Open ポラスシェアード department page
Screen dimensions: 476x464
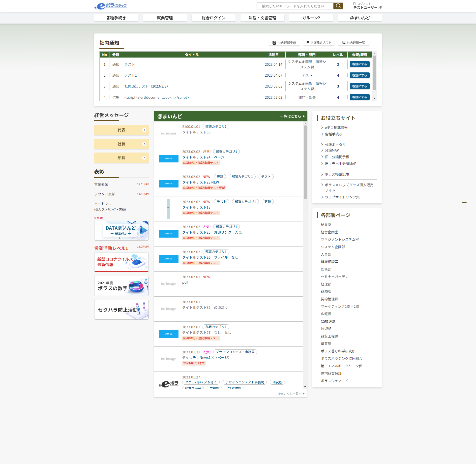(334, 381)
